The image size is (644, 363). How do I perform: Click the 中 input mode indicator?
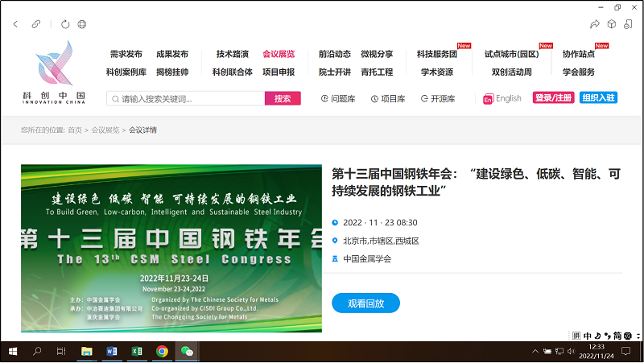point(588,336)
